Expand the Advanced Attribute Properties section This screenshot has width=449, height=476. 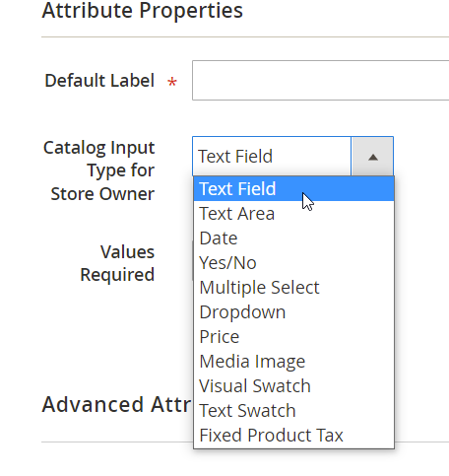pos(116,404)
